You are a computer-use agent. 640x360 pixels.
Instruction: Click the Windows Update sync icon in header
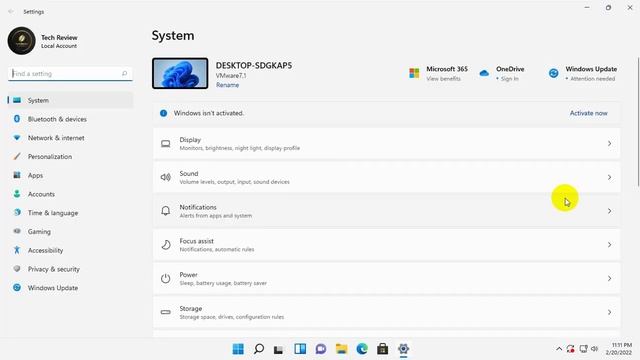(x=553, y=73)
